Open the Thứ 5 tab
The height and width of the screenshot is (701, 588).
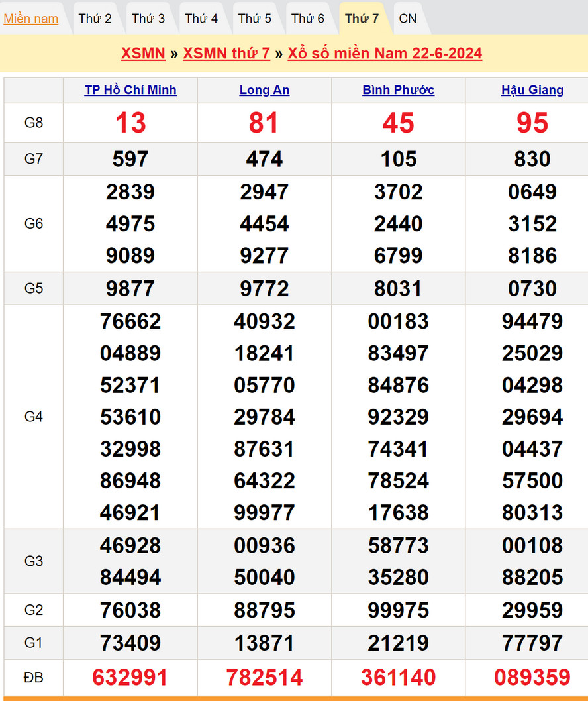(255, 19)
